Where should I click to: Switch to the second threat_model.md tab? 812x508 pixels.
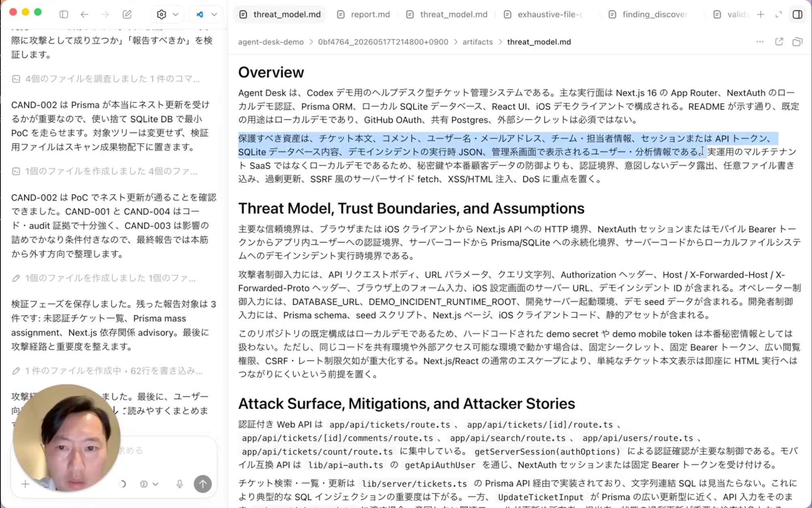[x=447, y=14]
